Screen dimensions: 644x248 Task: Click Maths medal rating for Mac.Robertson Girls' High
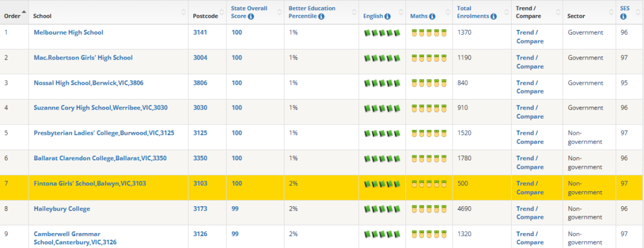tap(429, 58)
